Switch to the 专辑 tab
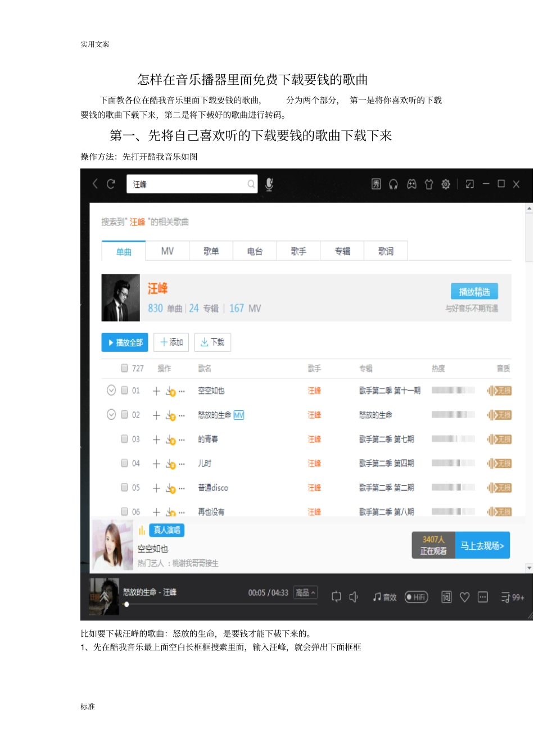 click(342, 251)
